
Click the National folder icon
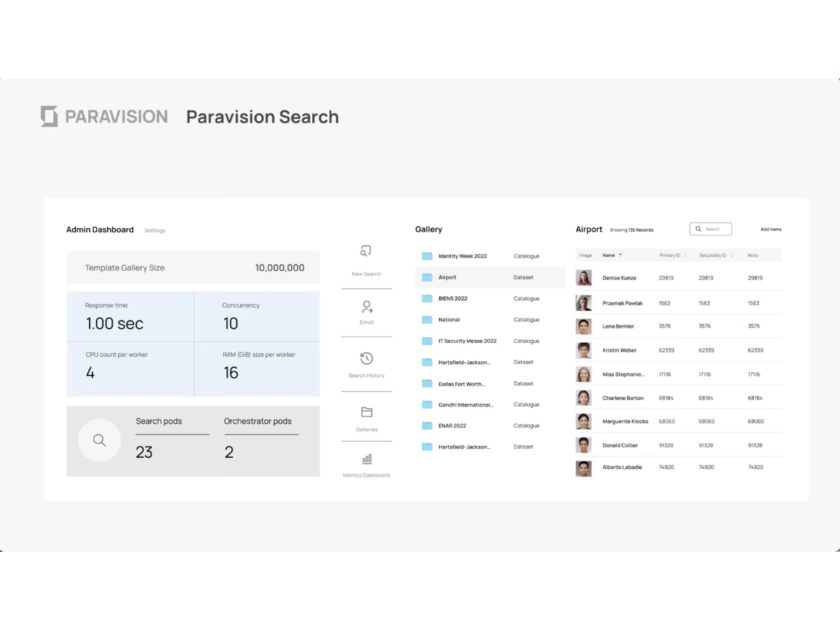[427, 320]
